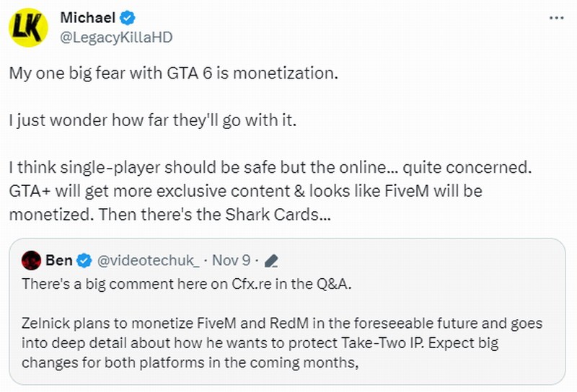Click Ben's red profile picture

coord(30,259)
